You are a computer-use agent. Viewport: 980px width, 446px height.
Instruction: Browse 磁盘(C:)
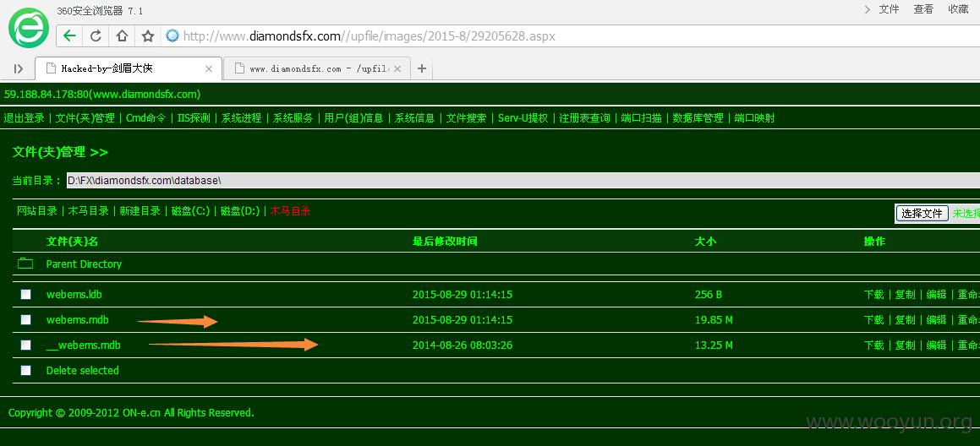pyautogui.click(x=190, y=211)
